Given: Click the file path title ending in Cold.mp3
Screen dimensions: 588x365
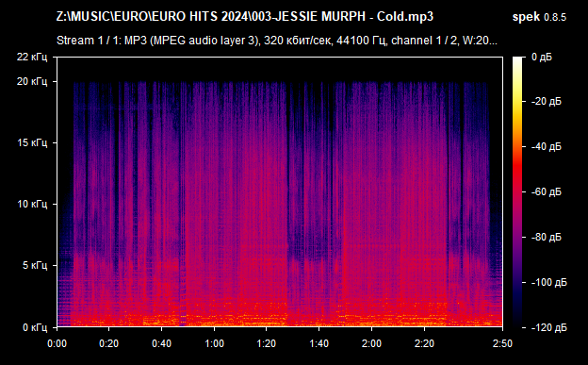Looking at the screenshot, I should [x=245, y=17].
